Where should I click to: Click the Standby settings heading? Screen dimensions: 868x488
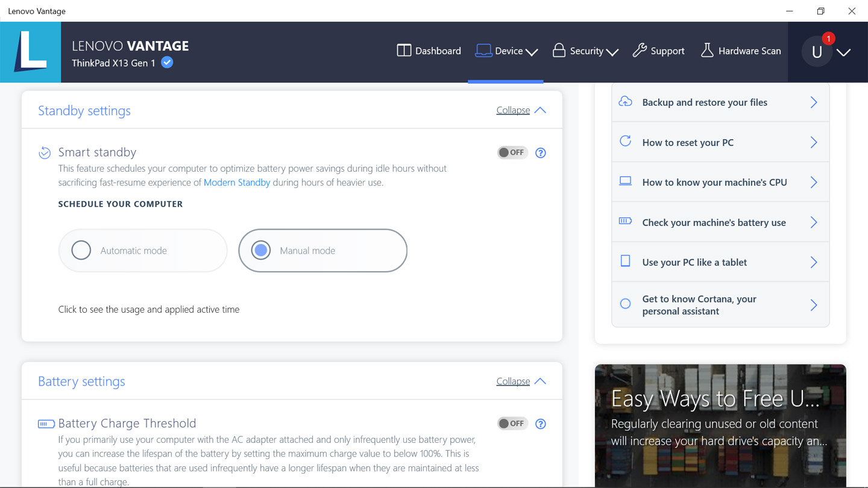(84, 110)
